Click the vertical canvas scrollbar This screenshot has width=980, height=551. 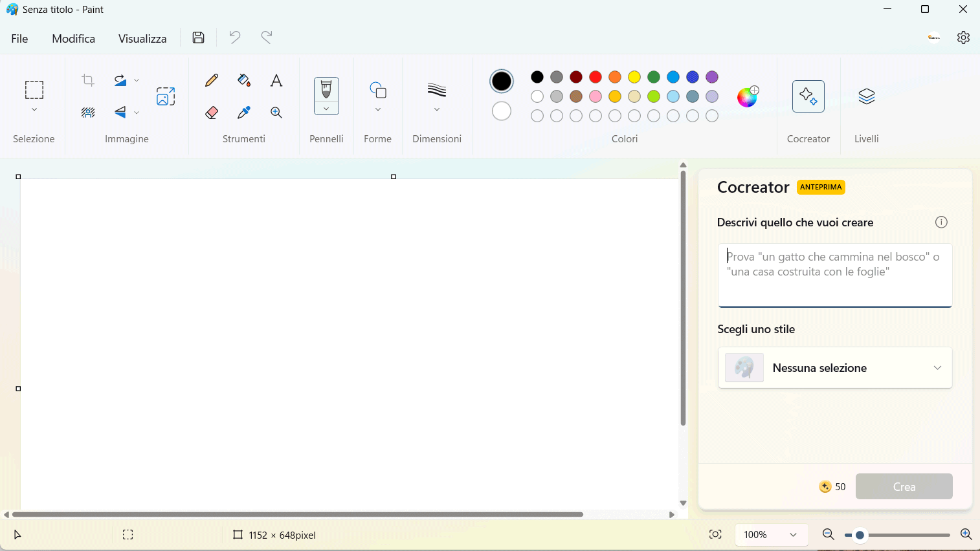click(683, 297)
